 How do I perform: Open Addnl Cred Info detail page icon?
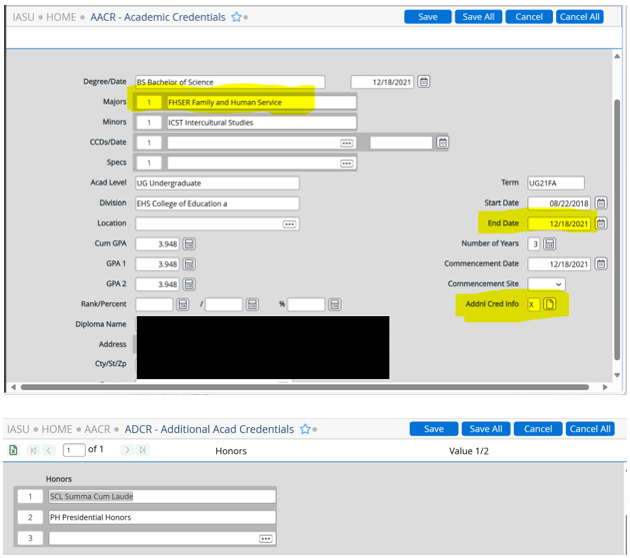click(x=550, y=304)
